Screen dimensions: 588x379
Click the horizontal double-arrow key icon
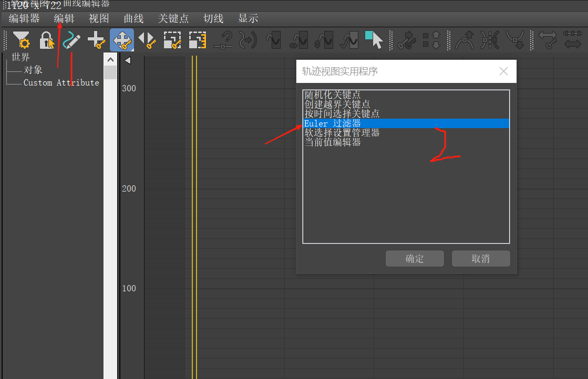point(548,40)
